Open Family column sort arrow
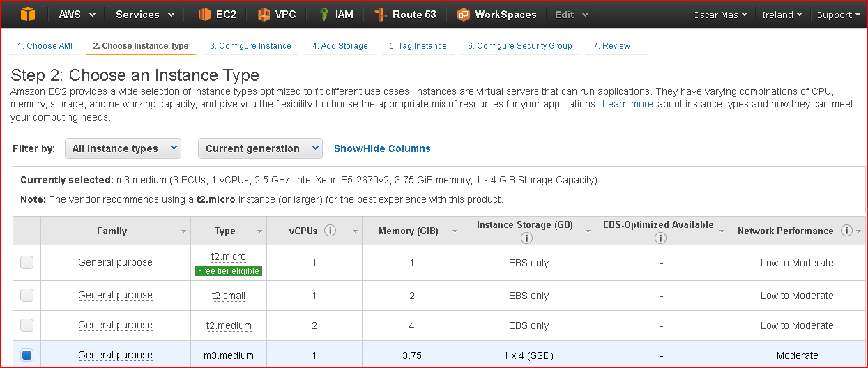This screenshot has height=368, width=868. [x=184, y=231]
